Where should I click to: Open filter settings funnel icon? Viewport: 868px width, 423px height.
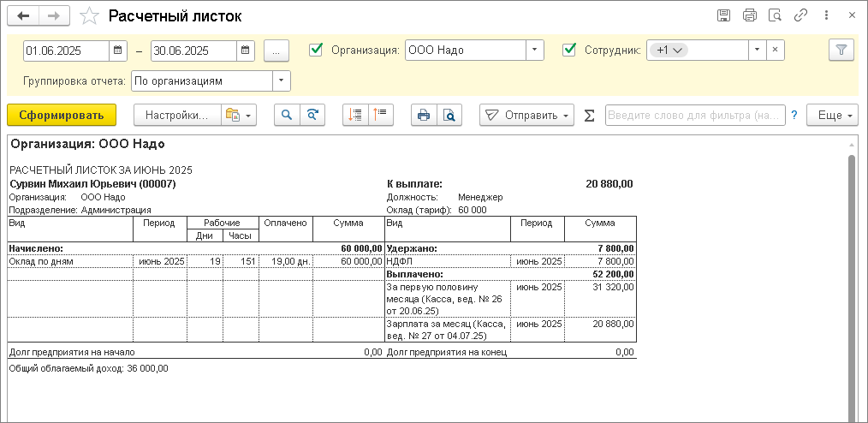[841, 51]
